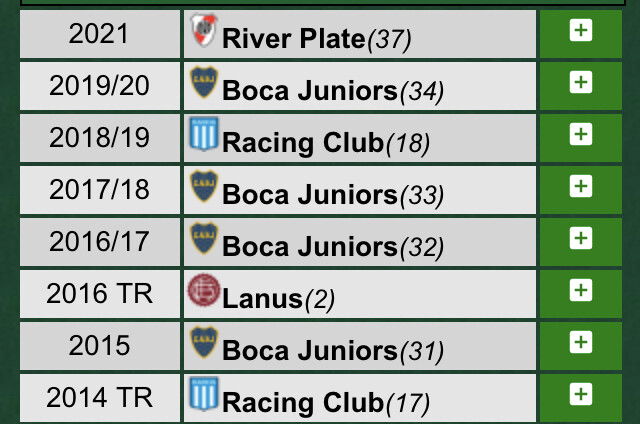Click Boca Juniors crest in 2016/17 row
Screen dimensions: 640x424
coord(204,238)
